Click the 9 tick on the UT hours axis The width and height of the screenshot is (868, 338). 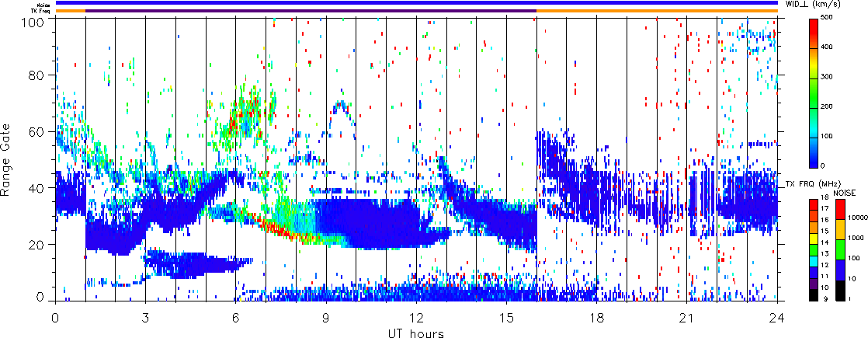pos(326,318)
